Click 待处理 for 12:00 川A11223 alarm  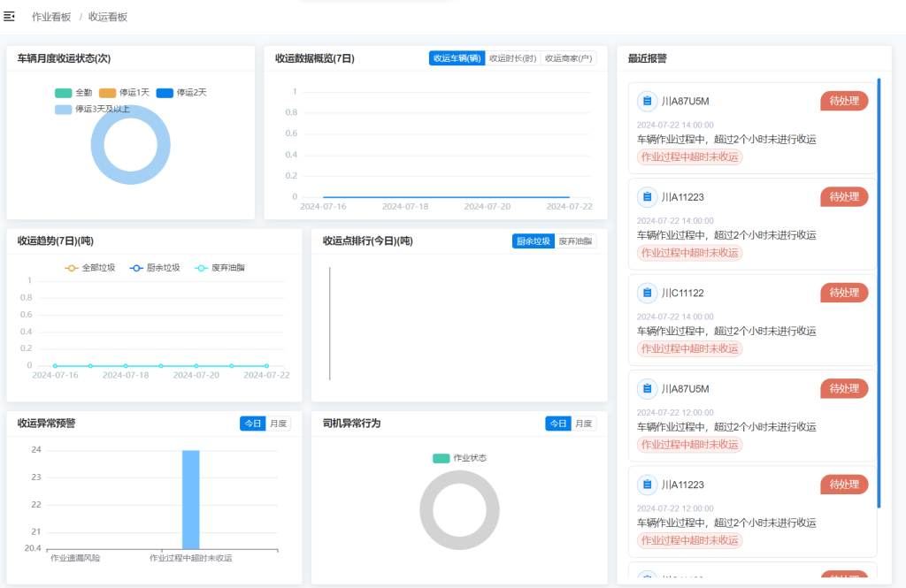click(844, 485)
